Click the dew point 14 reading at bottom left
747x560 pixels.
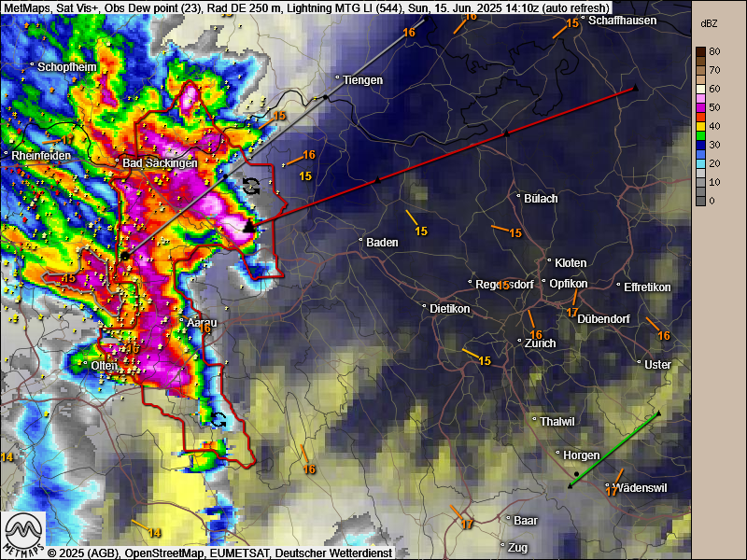pos(154,533)
